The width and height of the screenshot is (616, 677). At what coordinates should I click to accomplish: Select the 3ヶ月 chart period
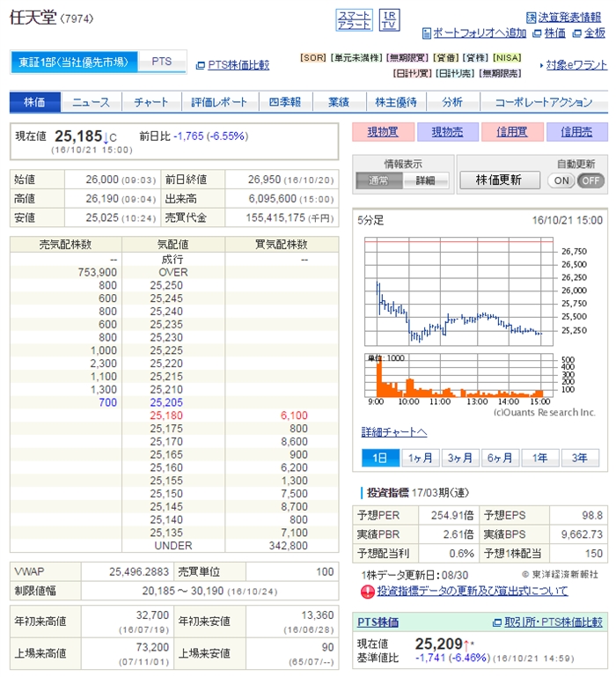pos(460,458)
